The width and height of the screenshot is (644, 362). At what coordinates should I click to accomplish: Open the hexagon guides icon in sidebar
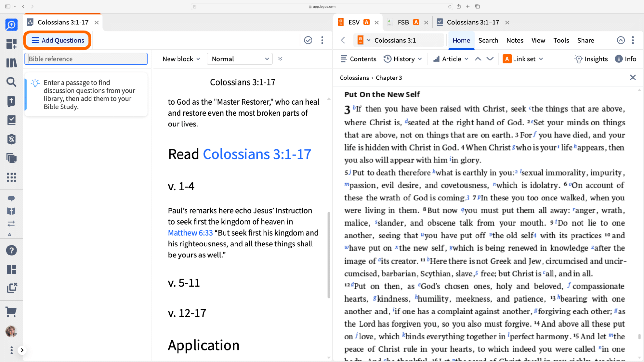[11, 139]
